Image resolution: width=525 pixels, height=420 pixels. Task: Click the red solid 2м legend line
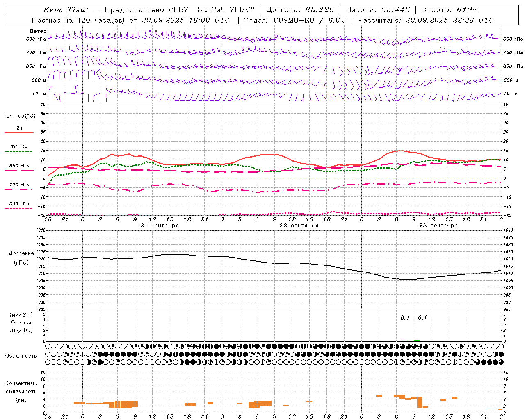click(x=19, y=132)
